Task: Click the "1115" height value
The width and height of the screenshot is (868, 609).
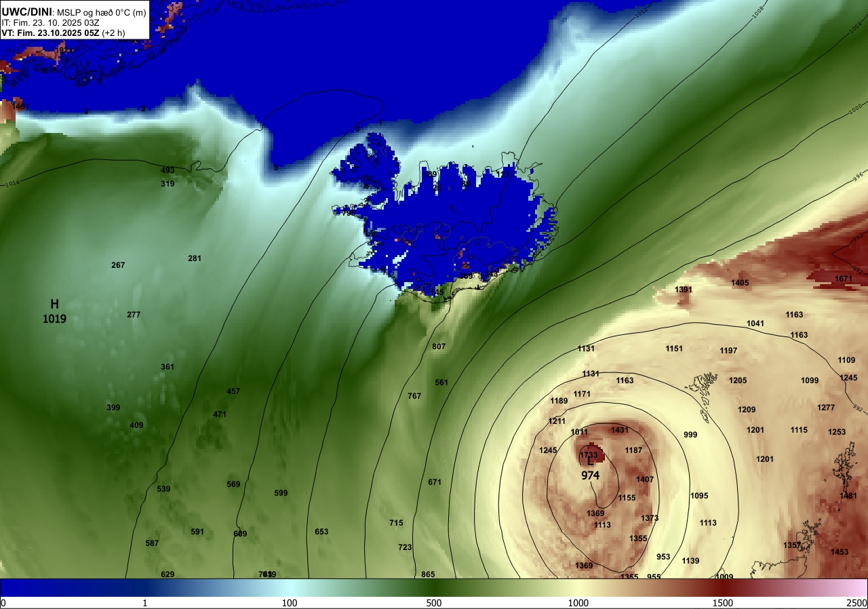Action: tap(799, 430)
